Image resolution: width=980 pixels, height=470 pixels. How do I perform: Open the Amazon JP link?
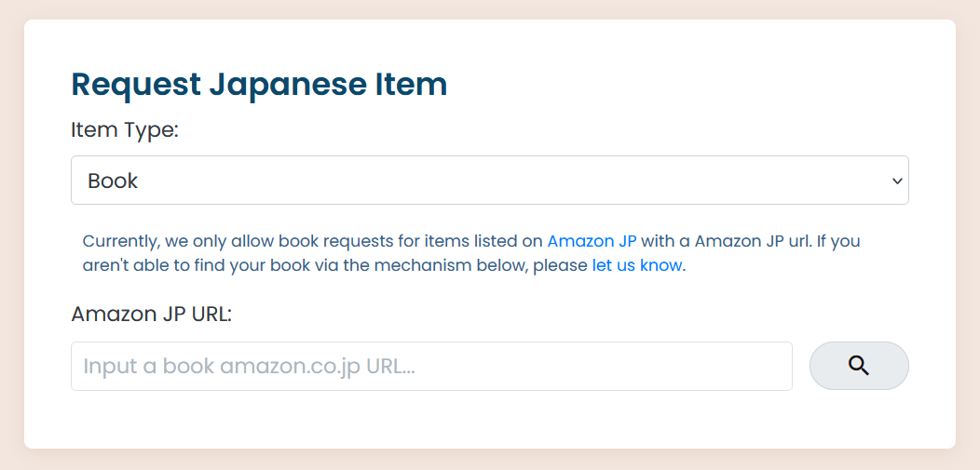[592, 241]
